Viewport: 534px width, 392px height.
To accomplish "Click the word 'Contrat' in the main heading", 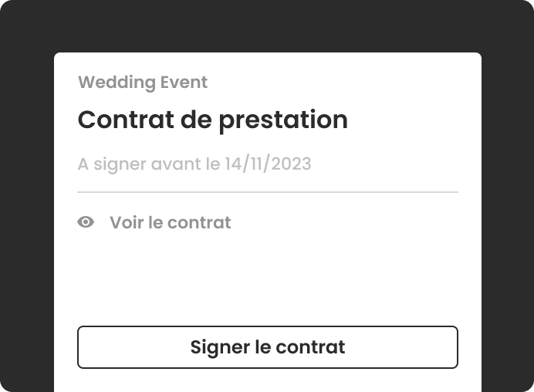I will coord(126,120).
